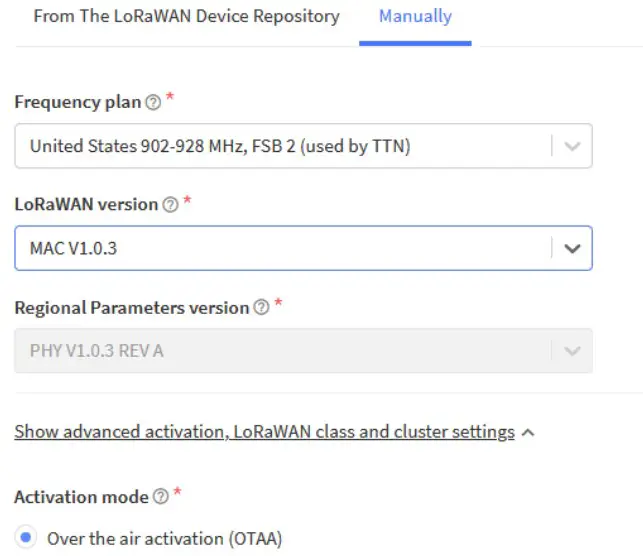
Task: Open Regional Parameters version dropdown arrow
Action: [572, 351]
